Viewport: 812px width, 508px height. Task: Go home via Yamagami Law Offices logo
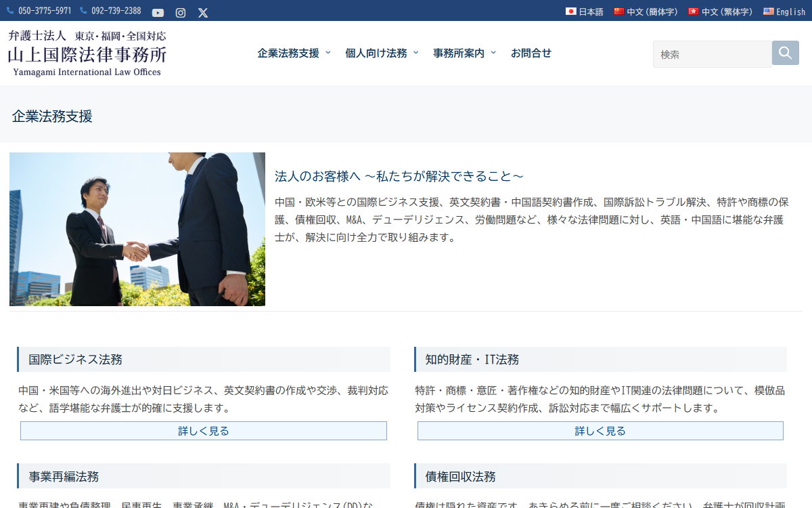(87, 53)
